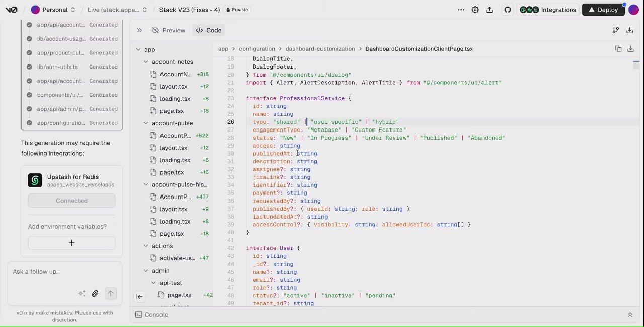
Task: Click the Upstash for Redis logo icon
Action: 35,180
